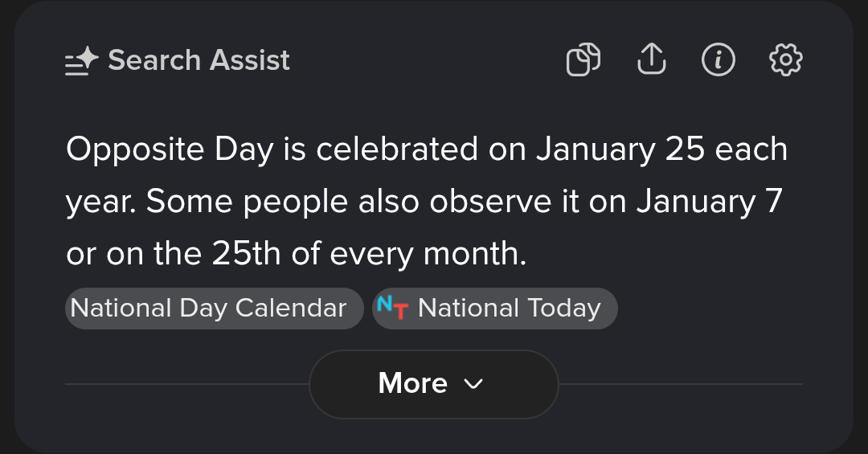Click the Search Assist heading text
The height and width of the screenshot is (454, 868).
point(199,59)
